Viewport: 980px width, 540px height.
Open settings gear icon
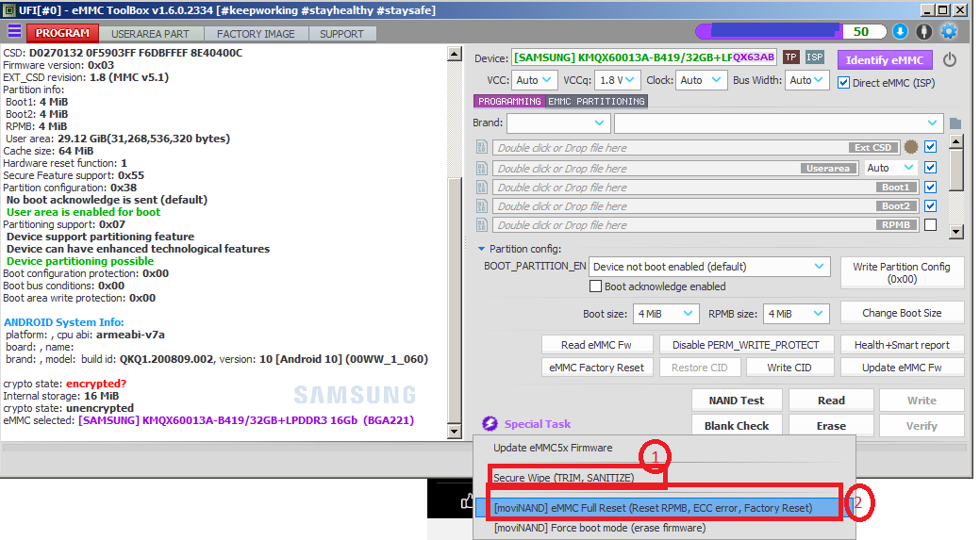coord(949,32)
